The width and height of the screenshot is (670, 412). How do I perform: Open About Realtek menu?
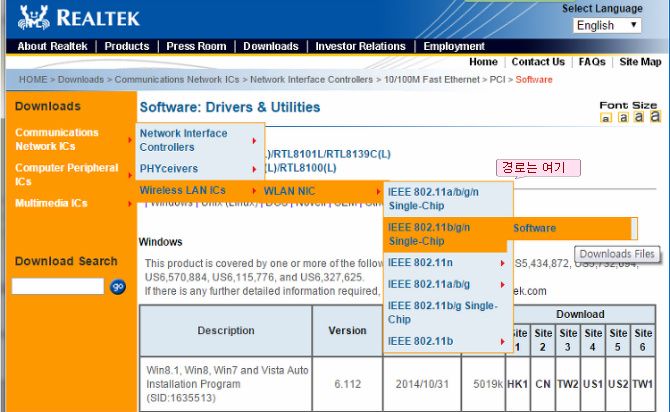52,46
